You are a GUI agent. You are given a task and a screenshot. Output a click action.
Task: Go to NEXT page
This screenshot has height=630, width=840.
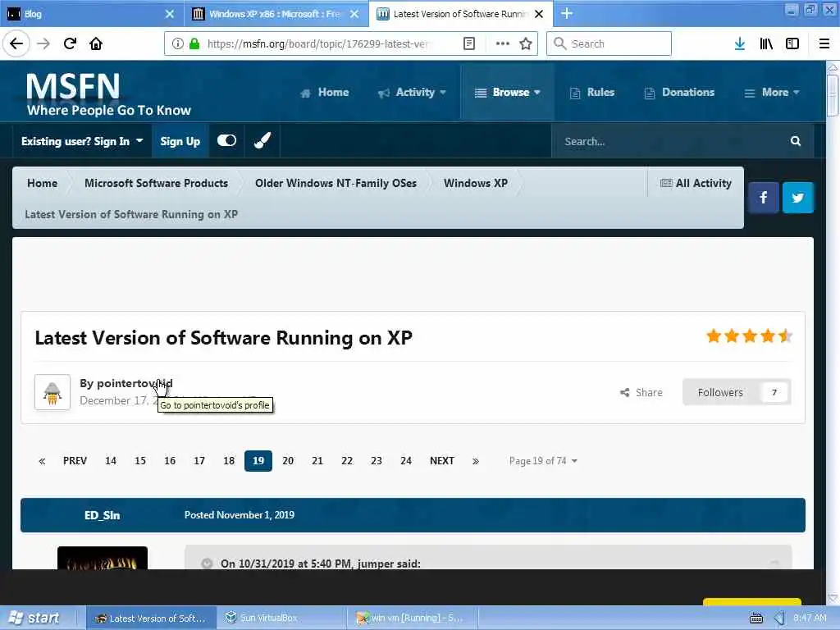(x=442, y=461)
